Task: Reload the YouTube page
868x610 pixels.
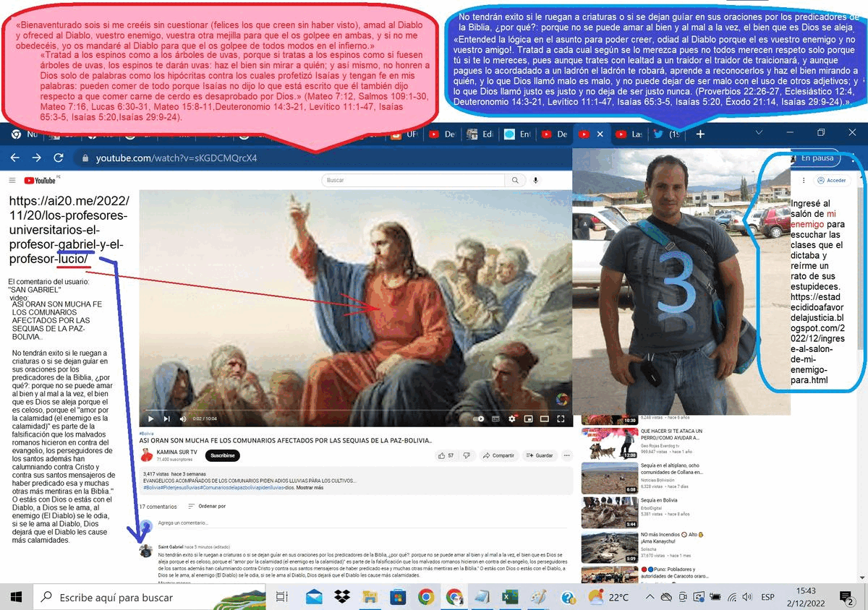Action: [x=59, y=158]
